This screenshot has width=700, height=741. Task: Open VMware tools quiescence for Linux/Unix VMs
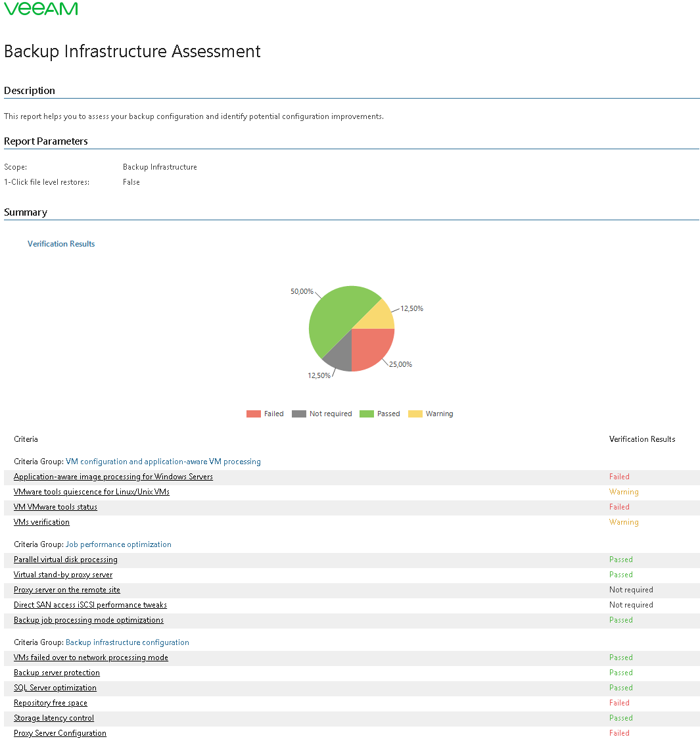(91, 492)
